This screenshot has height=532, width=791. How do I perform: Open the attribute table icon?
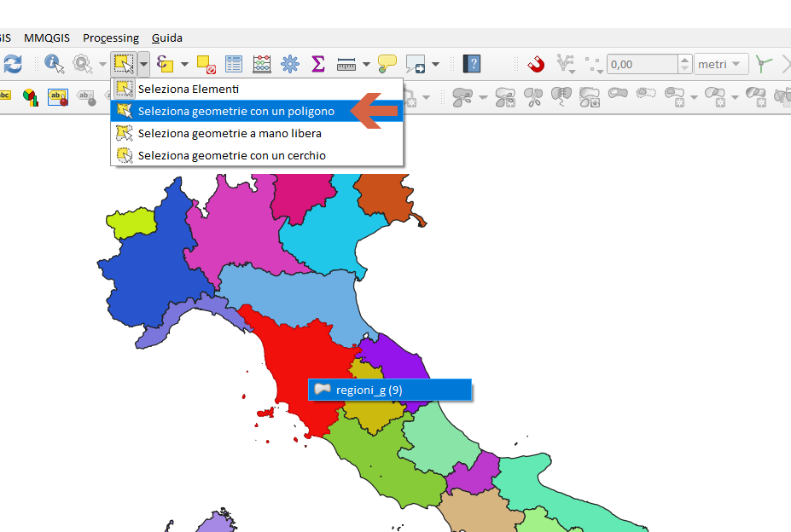click(234, 64)
